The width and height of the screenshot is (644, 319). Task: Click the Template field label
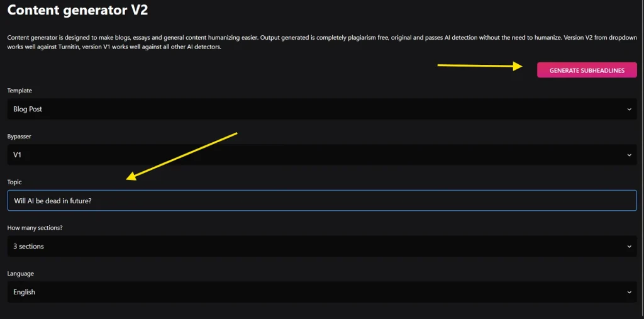pos(19,91)
